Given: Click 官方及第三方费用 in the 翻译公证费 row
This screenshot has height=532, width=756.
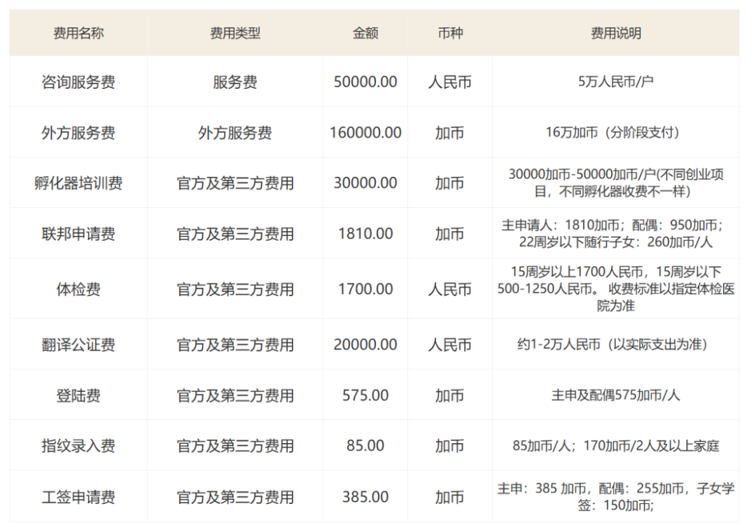Looking at the screenshot, I should click(x=234, y=345).
